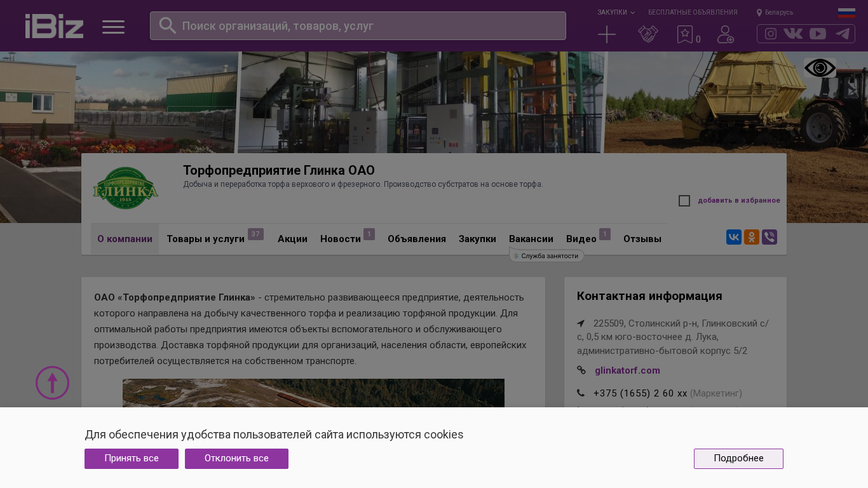Click 'Бесплатные объявления' link
The image size is (868, 488).
point(693,12)
